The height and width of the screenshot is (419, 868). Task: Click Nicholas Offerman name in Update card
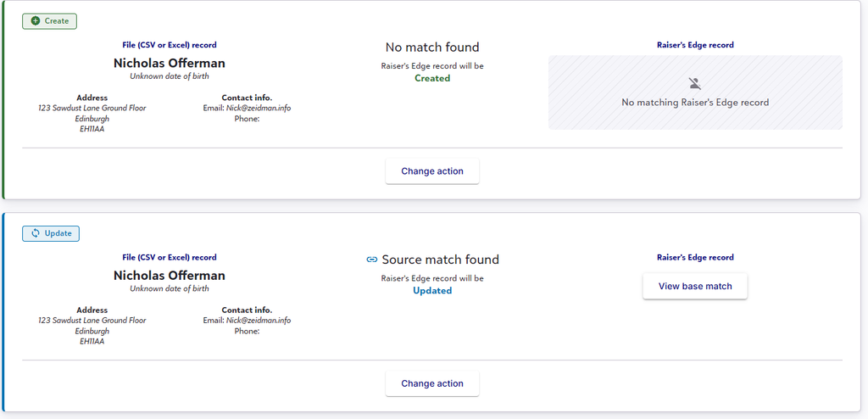click(x=170, y=276)
